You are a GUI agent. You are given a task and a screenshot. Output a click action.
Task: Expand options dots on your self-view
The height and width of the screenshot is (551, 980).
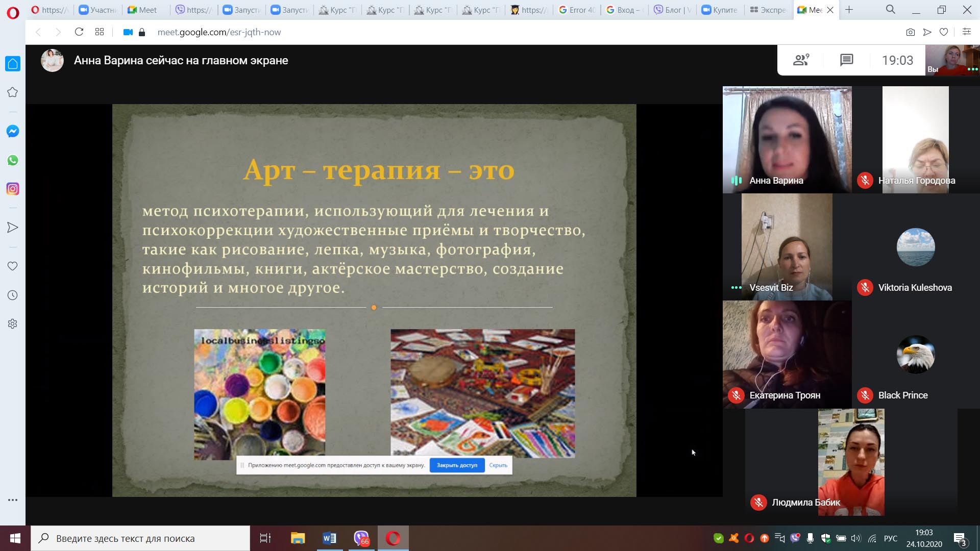[972, 69]
